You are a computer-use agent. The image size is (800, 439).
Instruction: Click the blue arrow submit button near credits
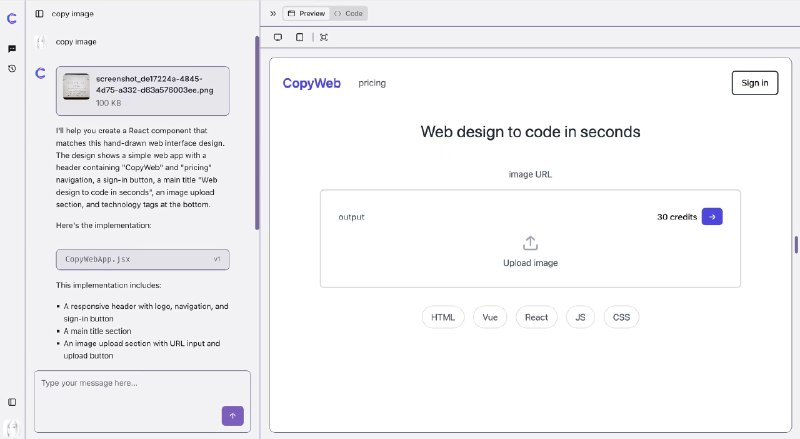pyautogui.click(x=712, y=216)
